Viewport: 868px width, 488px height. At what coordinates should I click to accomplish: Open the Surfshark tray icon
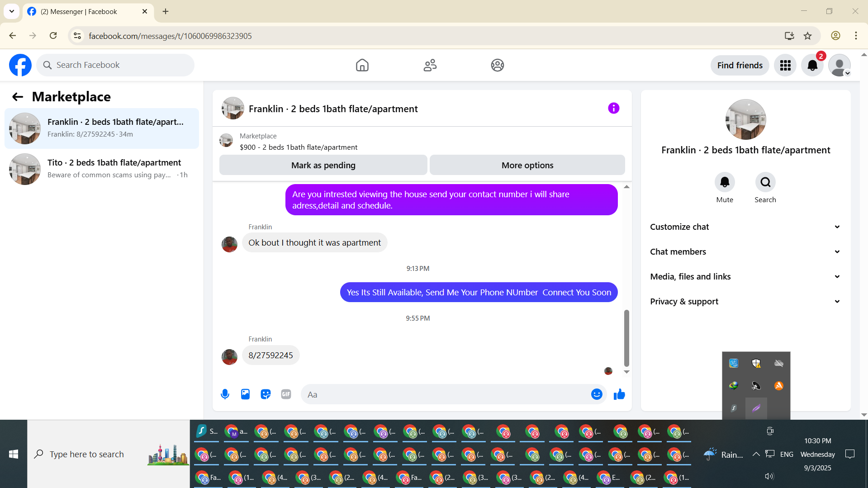(734, 408)
